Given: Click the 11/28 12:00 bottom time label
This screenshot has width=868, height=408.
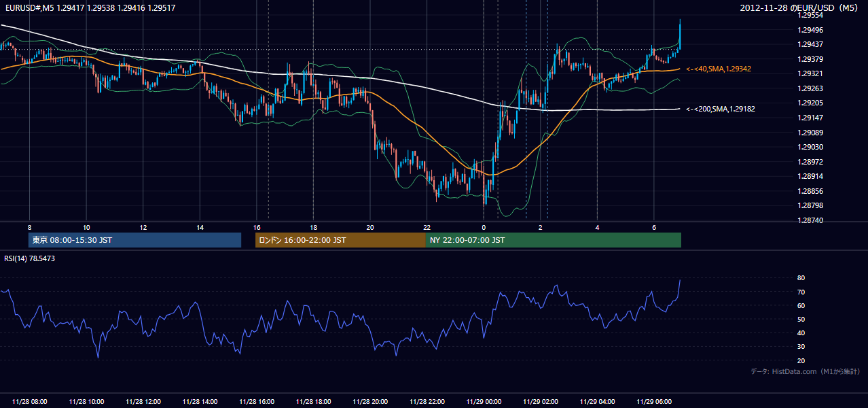Looking at the screenshot, I should coord(143,402).
